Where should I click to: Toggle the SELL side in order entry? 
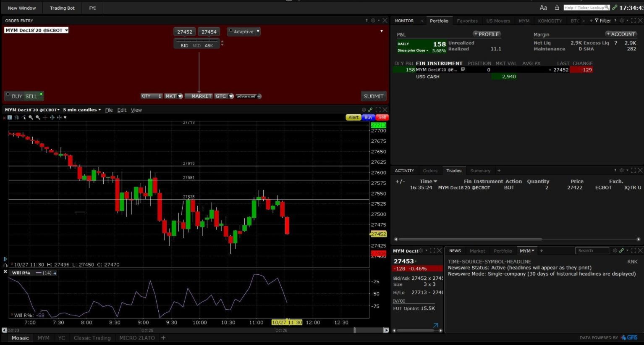pyautogui.click(x=31, y=96)
